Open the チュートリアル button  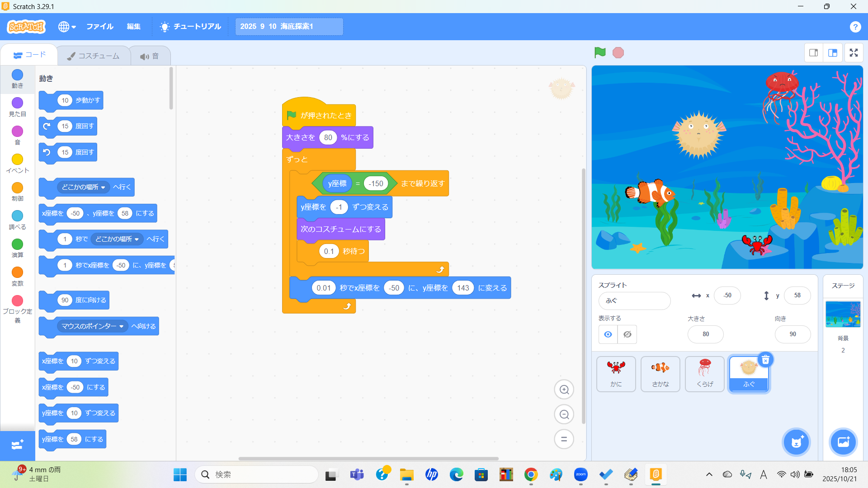coord(190,27)
